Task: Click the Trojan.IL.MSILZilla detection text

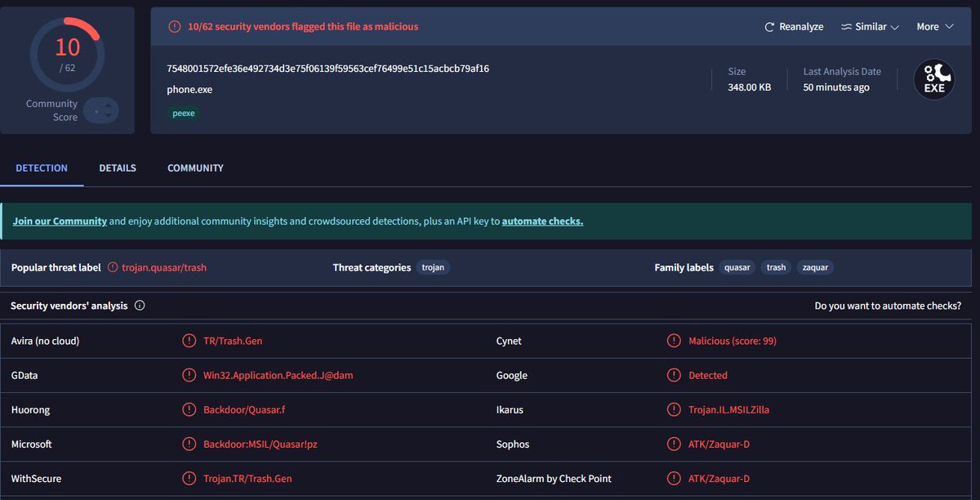Action: [x=728, y=409]
